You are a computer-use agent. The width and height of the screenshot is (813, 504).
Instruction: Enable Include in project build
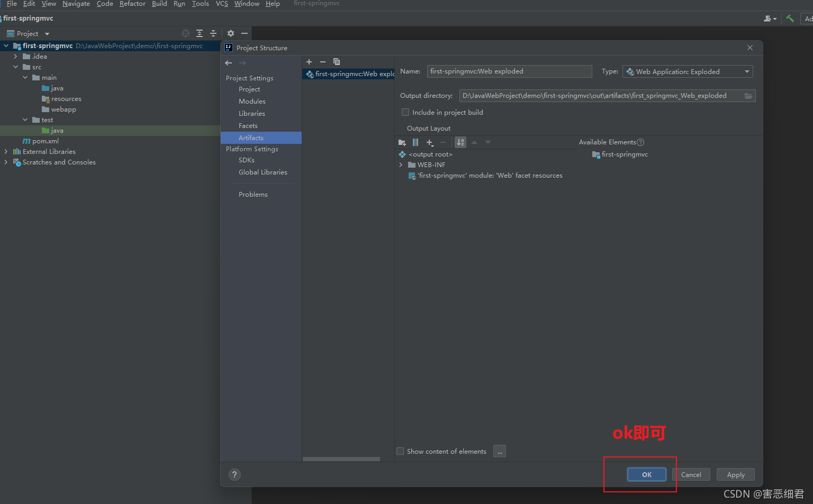click(x=405, y=112)
